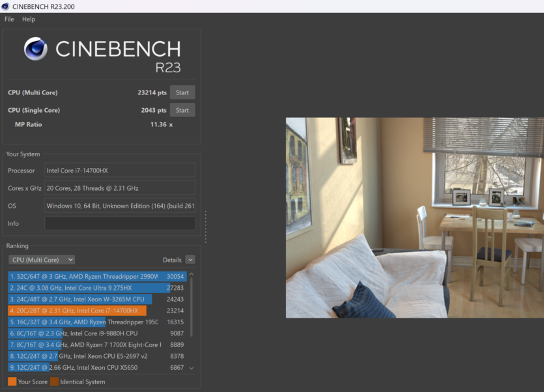This screenshot has width=544, height=392.
Task: Click the orange Your Score legend swatch
Action: click(x=12, y=382)
